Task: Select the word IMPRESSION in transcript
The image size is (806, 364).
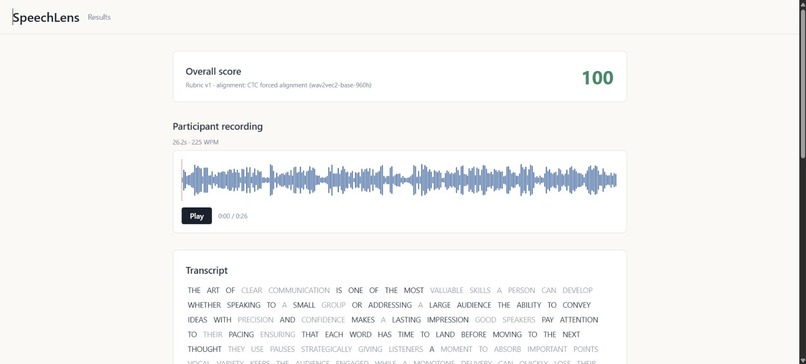Action: point(448,320)
